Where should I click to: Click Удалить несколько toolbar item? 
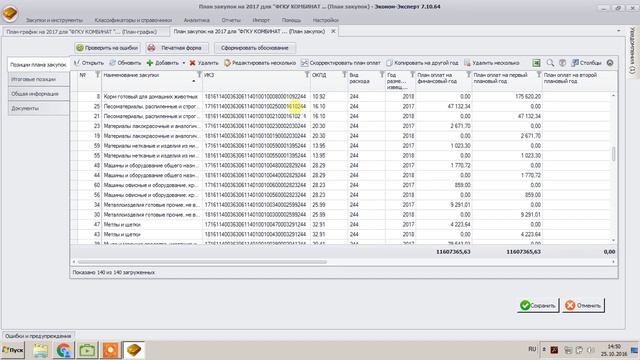(x=491, y=63)
